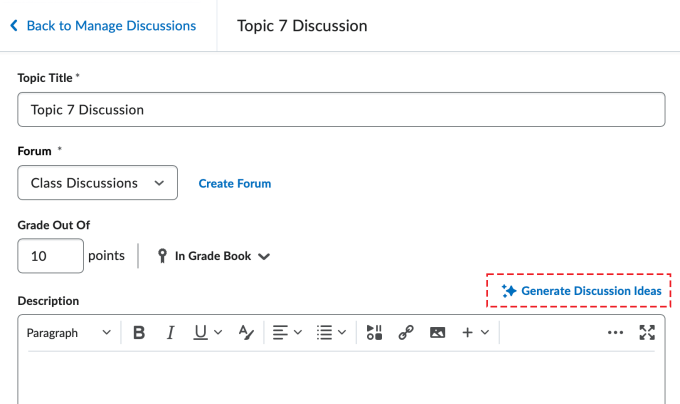Open the Class Discussions forum dropdown

pyautogui.click(x=98, y=182)
